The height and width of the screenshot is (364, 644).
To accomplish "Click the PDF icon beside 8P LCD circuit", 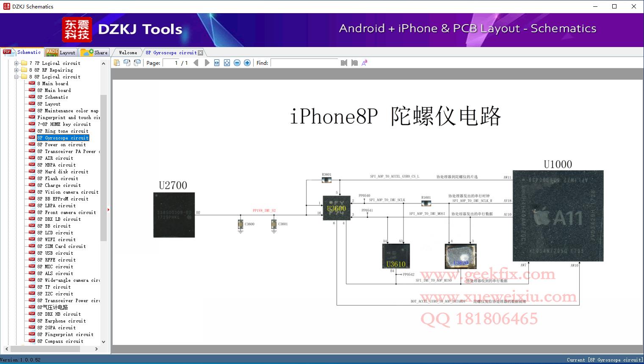I will pos(32,232).
